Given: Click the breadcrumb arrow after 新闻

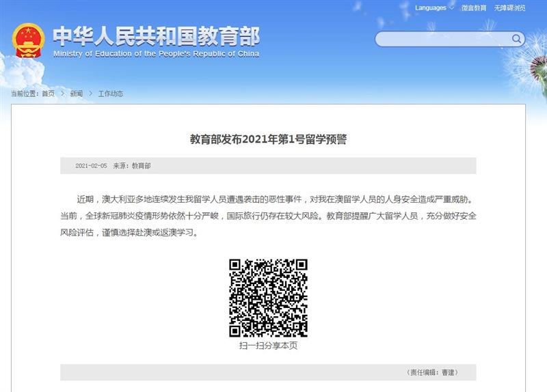Looking at the screenshot, I should (x=90, y=94).
